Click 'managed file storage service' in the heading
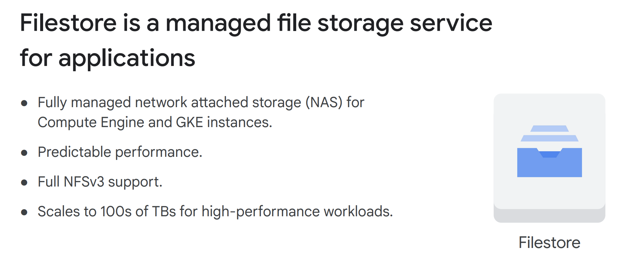This screenshot has height=279, width=644. tap(329, 23)
